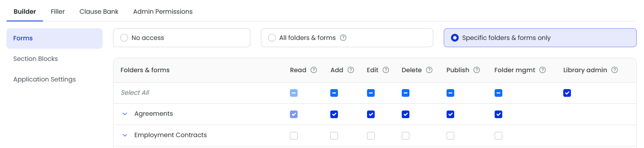The width and height of the screenshot is (644, 148).
Task: Open the Edit column help tooltip icon
Action: [x=386, y=70]
